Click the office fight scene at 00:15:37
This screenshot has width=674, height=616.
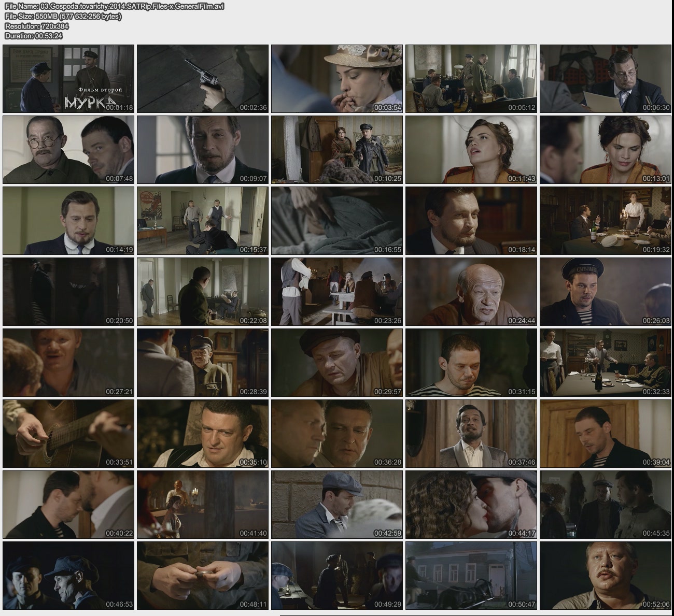pos(203,221)
